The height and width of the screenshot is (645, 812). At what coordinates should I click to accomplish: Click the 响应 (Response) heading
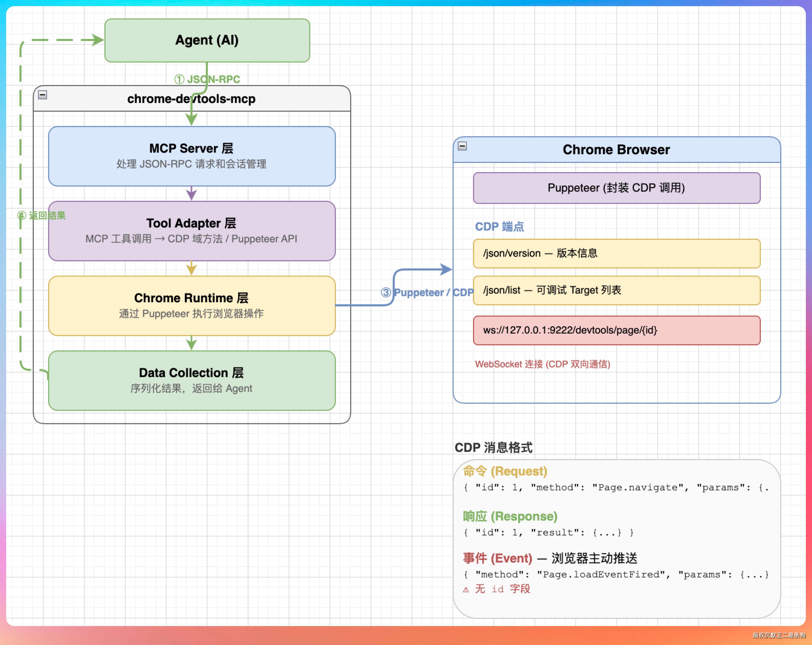(x=510, y=516)
